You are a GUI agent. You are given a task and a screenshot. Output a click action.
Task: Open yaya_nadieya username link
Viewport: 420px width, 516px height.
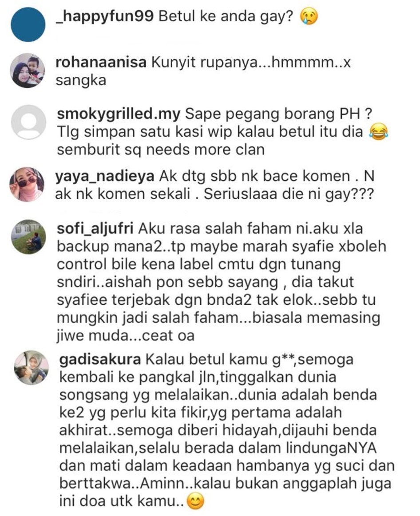[104, 177]
